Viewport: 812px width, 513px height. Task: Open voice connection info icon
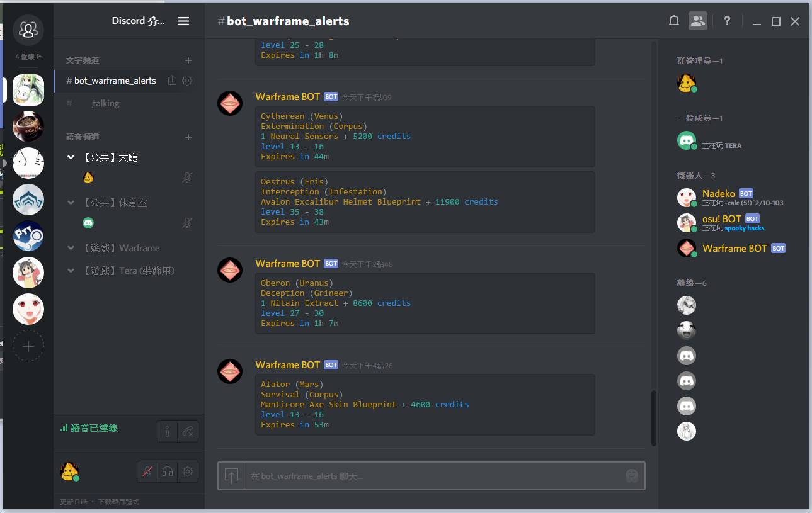coord(167,432)
